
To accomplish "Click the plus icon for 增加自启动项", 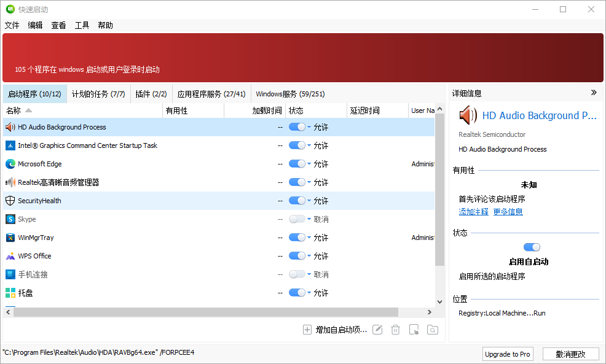I will tap(307, 330).
